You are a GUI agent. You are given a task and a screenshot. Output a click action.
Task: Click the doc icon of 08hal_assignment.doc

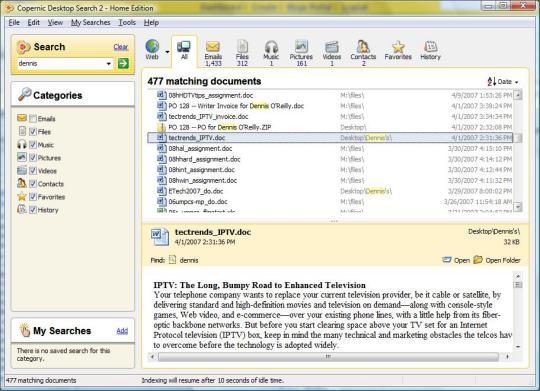pos(162,148)
